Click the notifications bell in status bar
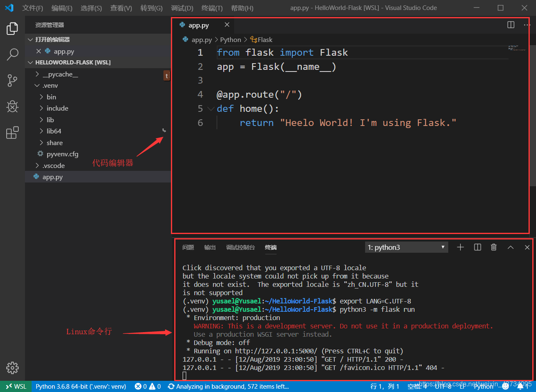Screen dimensions: 536x392 [520, 387]
